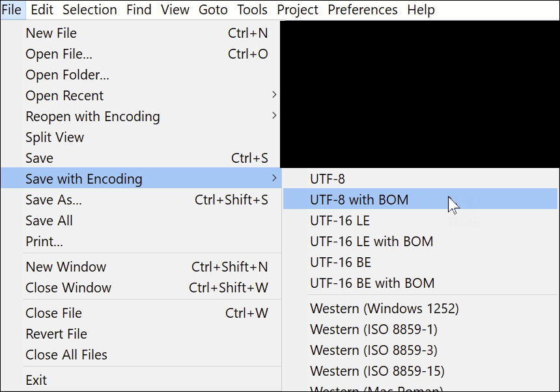Viewport: 560px width, 392px height.
Task: Open the Save with Encoding submenu
Action: pyautogui.click(x=83, y=179)
